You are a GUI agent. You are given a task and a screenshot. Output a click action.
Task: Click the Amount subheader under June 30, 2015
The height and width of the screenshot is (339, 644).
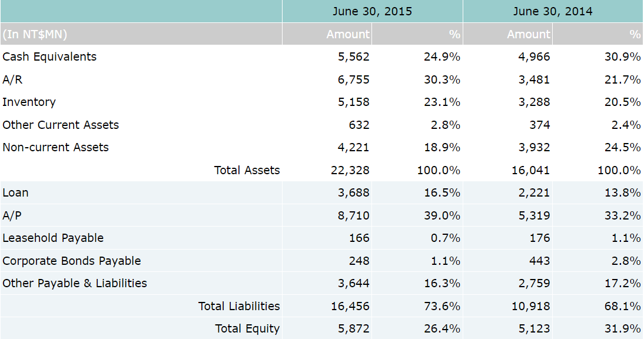tap(347, 34)
